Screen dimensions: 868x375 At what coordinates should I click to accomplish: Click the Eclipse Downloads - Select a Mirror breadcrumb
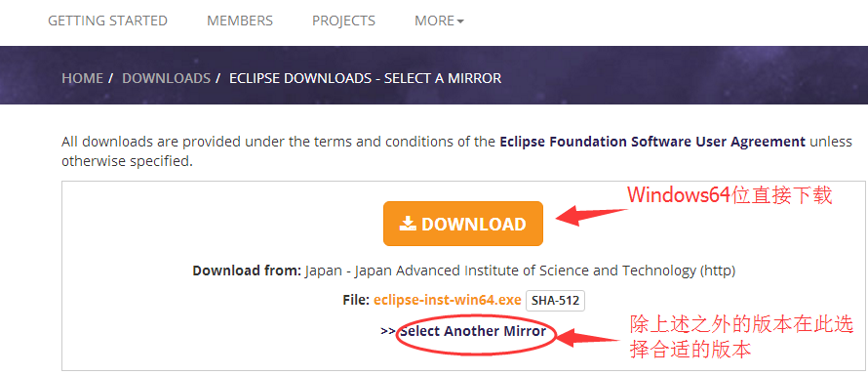tap(366, 78)
